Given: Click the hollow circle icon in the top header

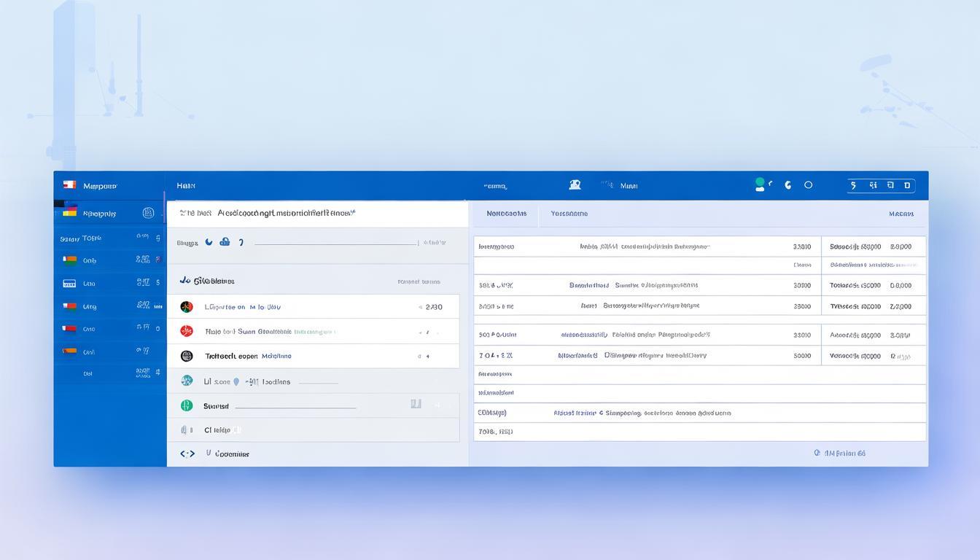Looking at the screenshot, I should pos(808,185).
